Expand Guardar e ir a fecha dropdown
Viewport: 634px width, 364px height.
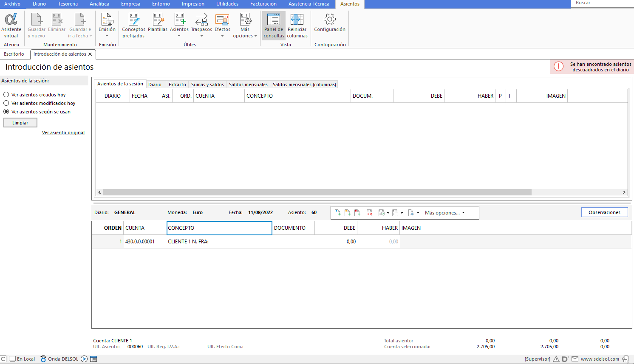(91, 36)
